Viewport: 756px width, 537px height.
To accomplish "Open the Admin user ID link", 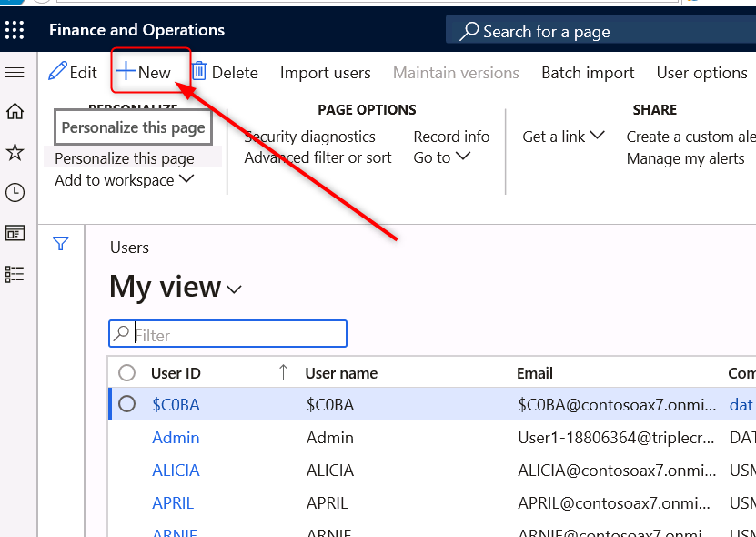I will [176, 438].
